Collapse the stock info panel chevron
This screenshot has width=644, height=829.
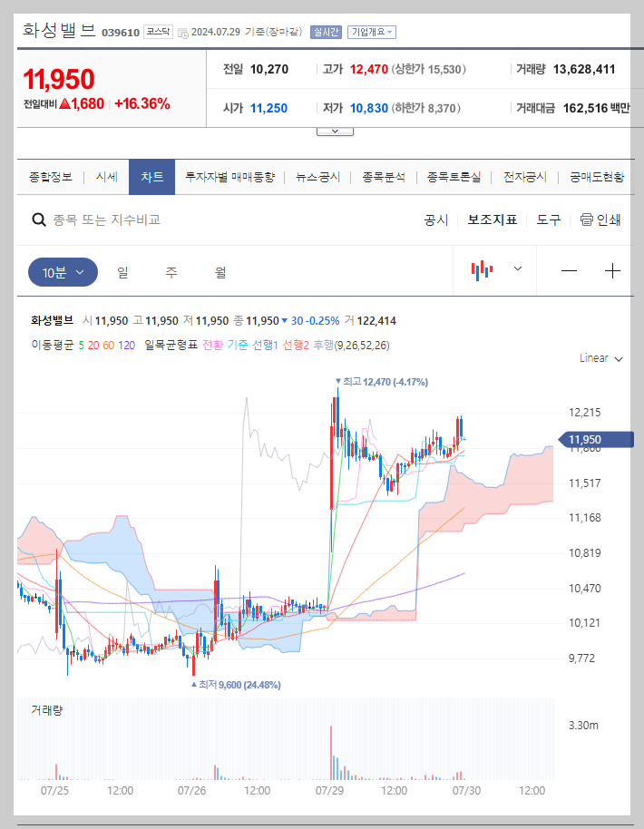coord(335,129)
